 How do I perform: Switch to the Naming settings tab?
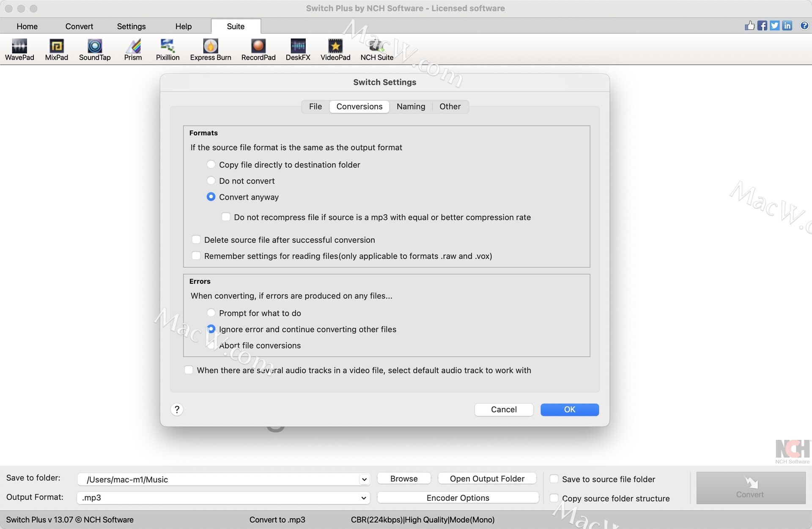pyautogui.click(x=411, y=107)
